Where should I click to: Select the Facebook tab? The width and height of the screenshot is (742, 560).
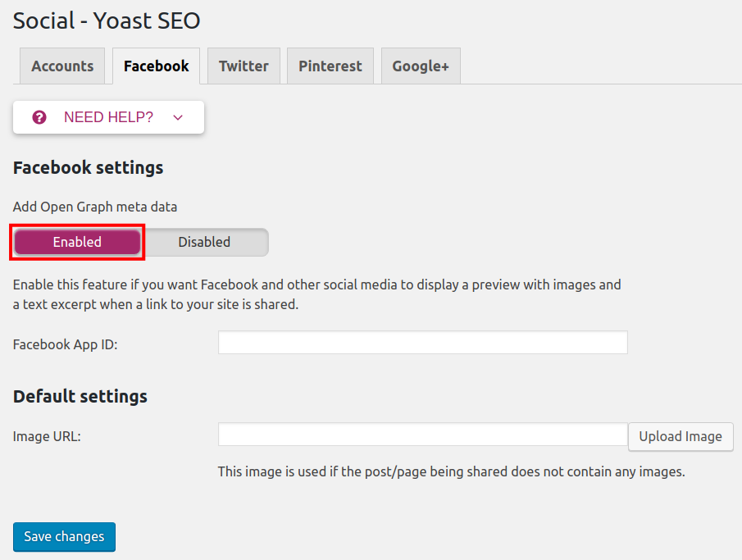(x=156, y=66)
